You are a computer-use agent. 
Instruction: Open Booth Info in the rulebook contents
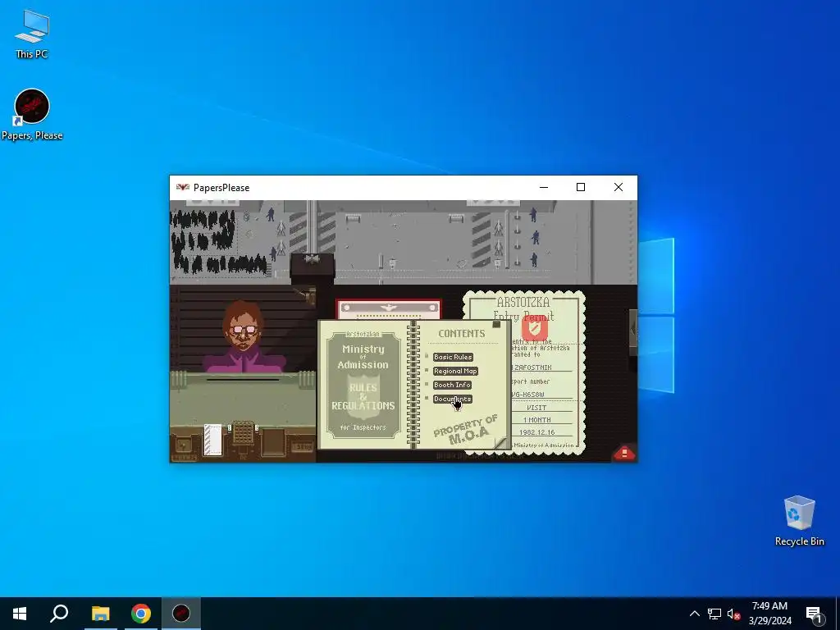pyautogui.click(x=452, y=385)
